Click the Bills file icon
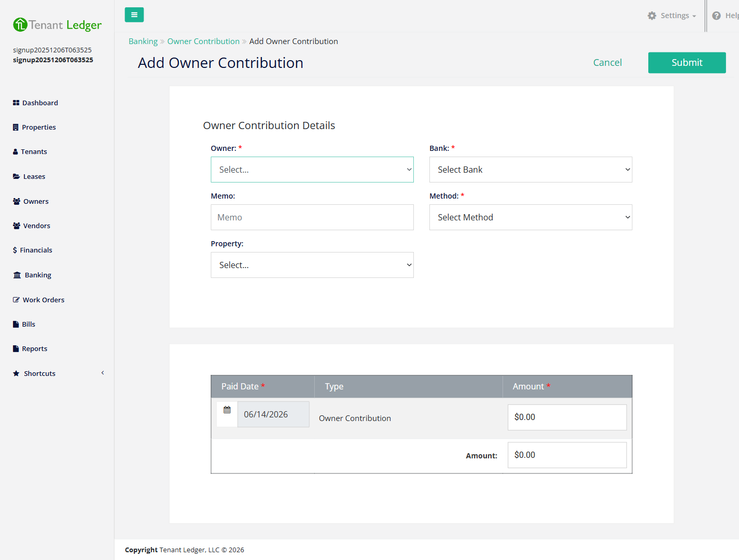This screenshot has height=560, width=739. (x=16, y=324)
